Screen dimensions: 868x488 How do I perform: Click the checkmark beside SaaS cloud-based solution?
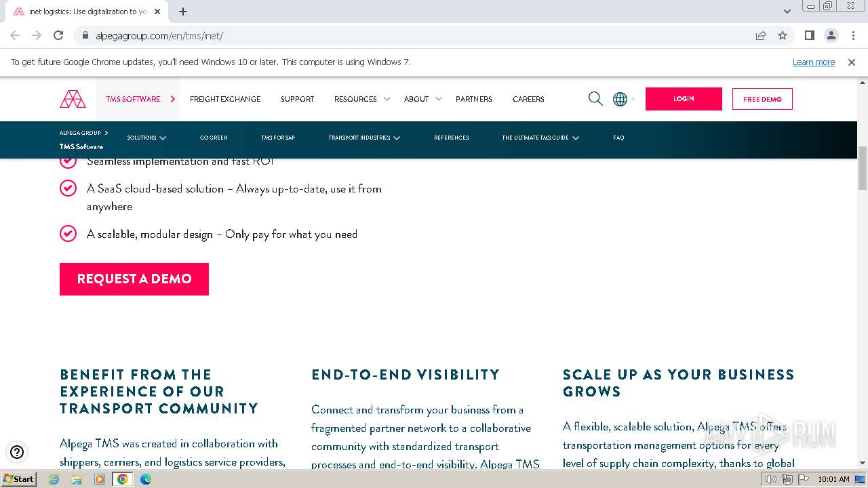68,188
